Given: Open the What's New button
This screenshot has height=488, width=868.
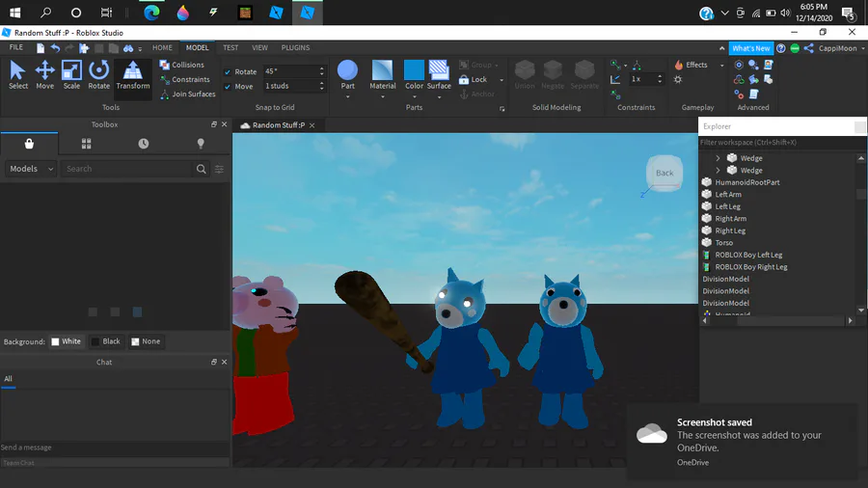Looking at the screenshot, I should 750,48.
